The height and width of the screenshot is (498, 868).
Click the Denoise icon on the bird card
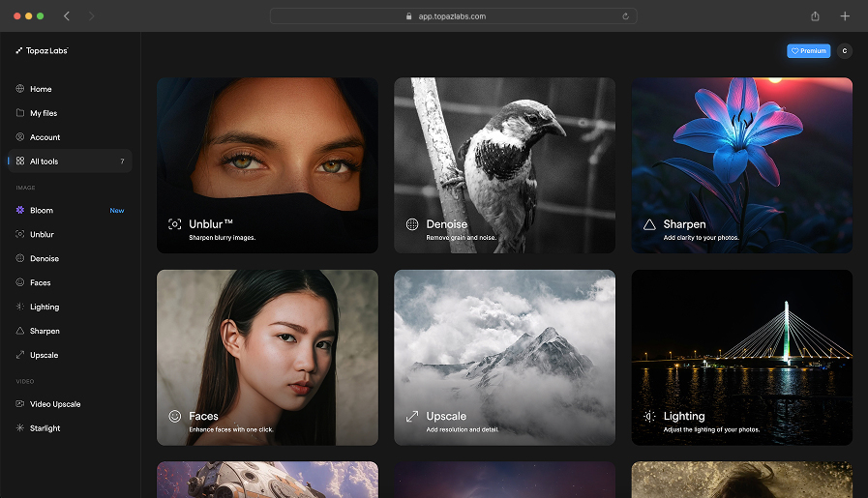pyautogui.click(x=412, y=224)
